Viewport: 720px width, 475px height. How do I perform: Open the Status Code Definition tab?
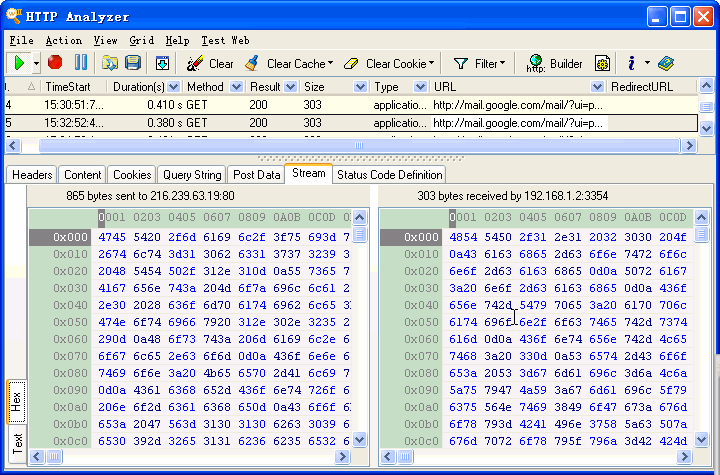coord(389,174)
